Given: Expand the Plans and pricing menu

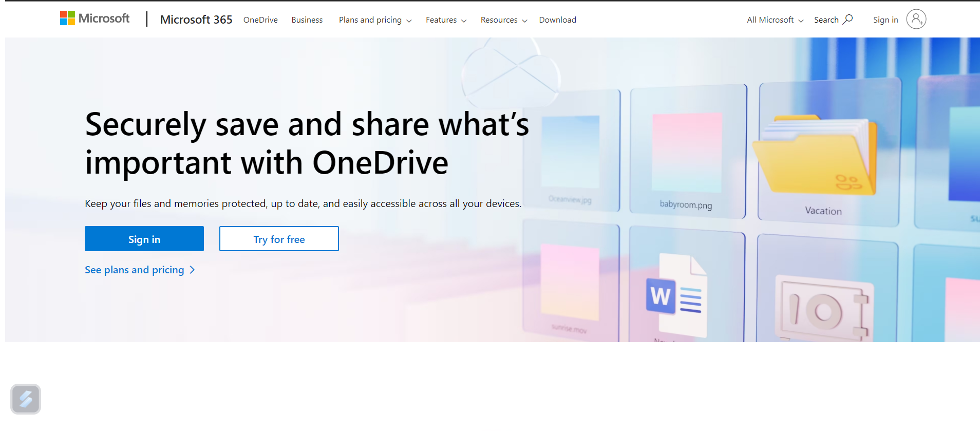Looking at the screenshot, I should [x=375, y=20].
